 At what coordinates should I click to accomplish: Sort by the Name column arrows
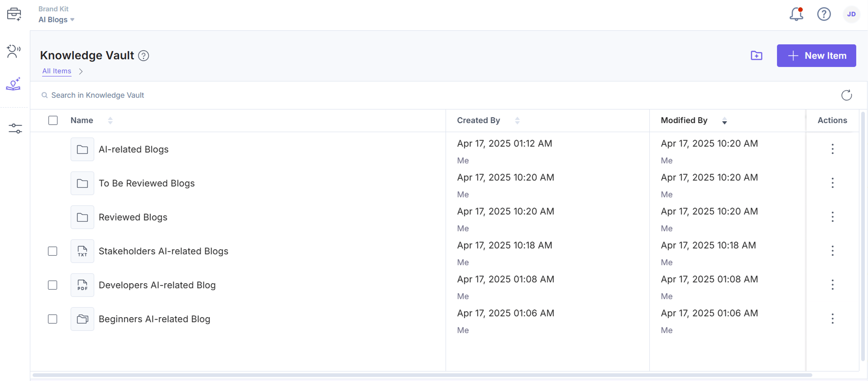110,121
